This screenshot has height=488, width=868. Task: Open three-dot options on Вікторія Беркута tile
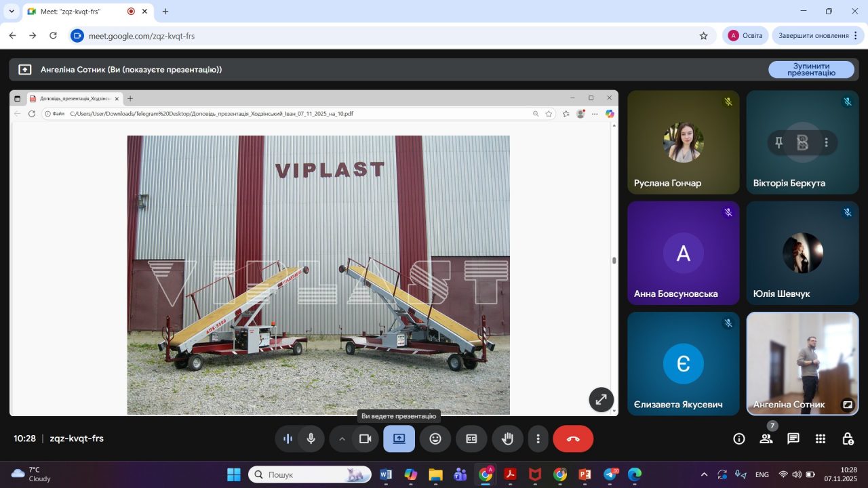point(826,142)
